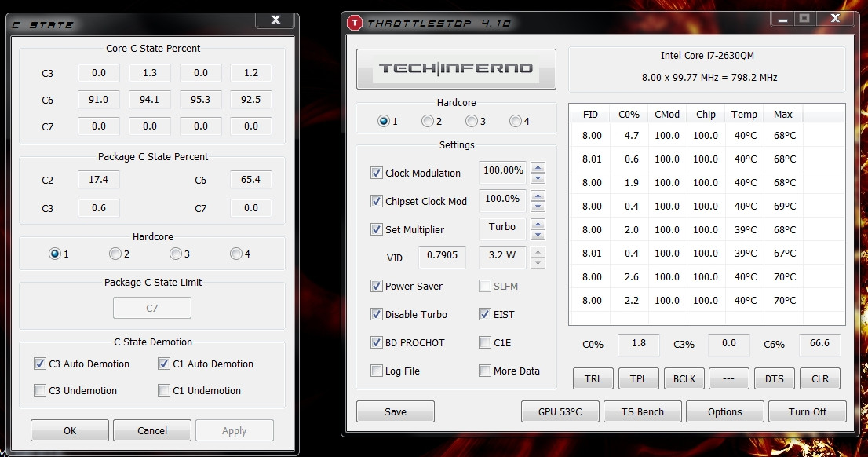Decrease Clock Modulation with down arrow
This screenshot has height=457, width=868.
(x=538, y=178)
